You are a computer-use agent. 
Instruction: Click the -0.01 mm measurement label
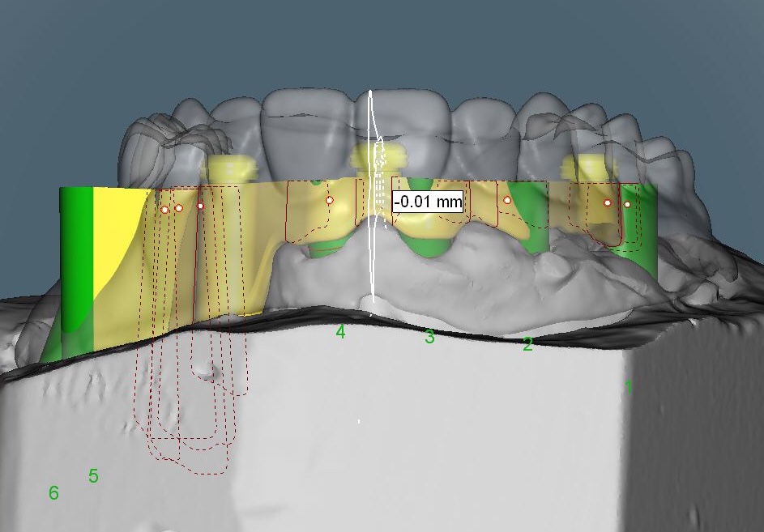coord(427,201)
